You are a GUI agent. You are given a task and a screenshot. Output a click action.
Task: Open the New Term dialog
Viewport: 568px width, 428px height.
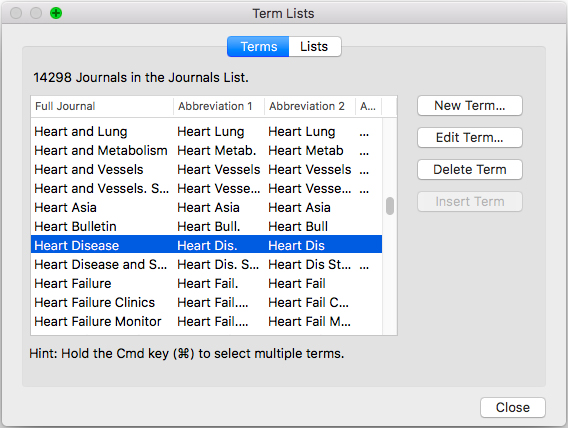pos(469,106)
